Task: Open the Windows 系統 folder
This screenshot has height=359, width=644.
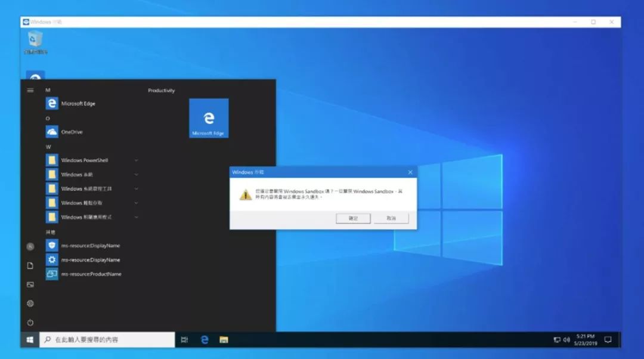Action: [x=91, y=175]
